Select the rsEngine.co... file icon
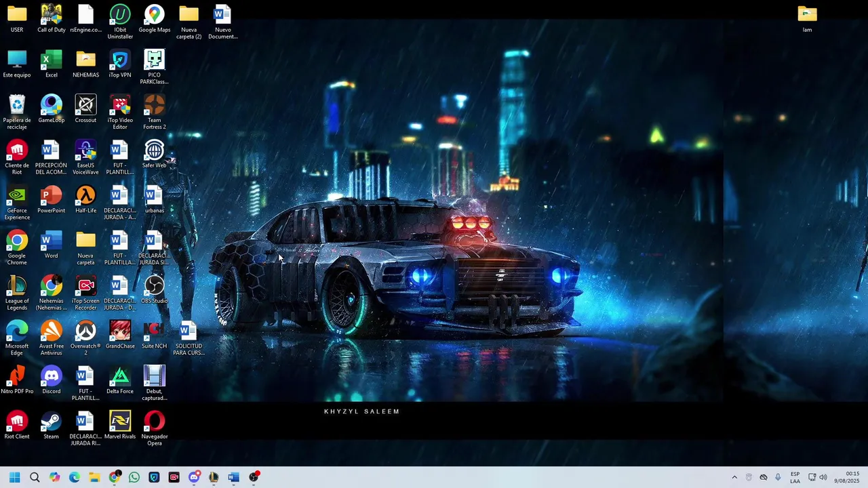The image size is (868, 488). [x=85, y=19]
